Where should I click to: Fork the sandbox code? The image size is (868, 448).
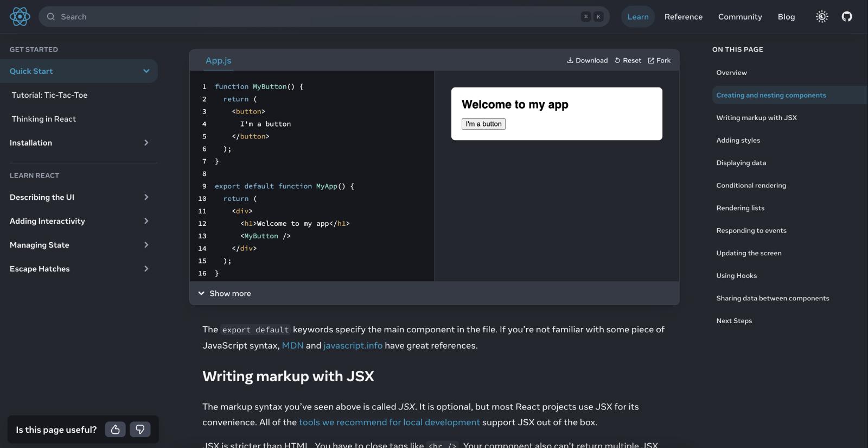(x=659, y=61)
